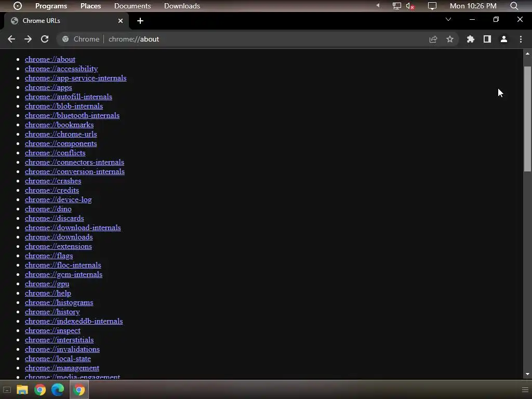This screenshot has width=532, height=399.
Task: Expand the tray arrow in top panel
Action: coord(378,5)
